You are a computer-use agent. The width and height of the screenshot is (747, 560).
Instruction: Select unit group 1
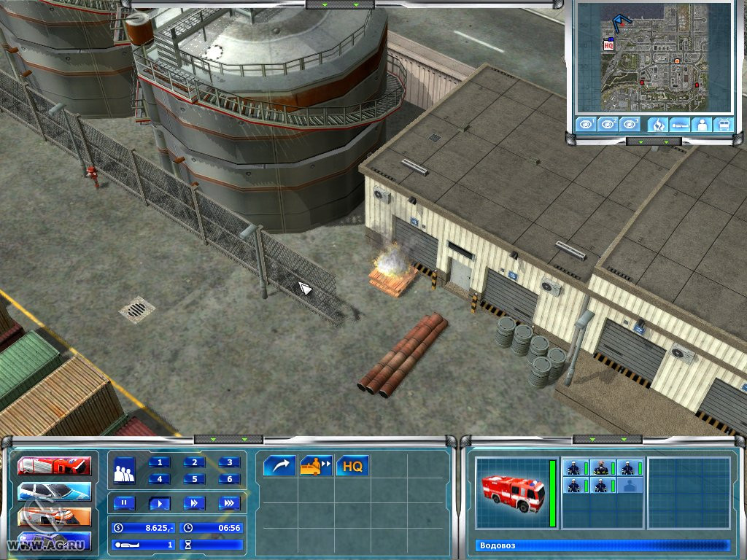[x=160, y=462]
